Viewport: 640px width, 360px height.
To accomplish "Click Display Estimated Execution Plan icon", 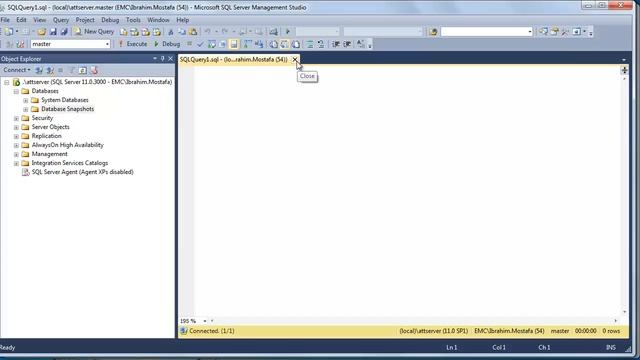I will coord(211,44).
